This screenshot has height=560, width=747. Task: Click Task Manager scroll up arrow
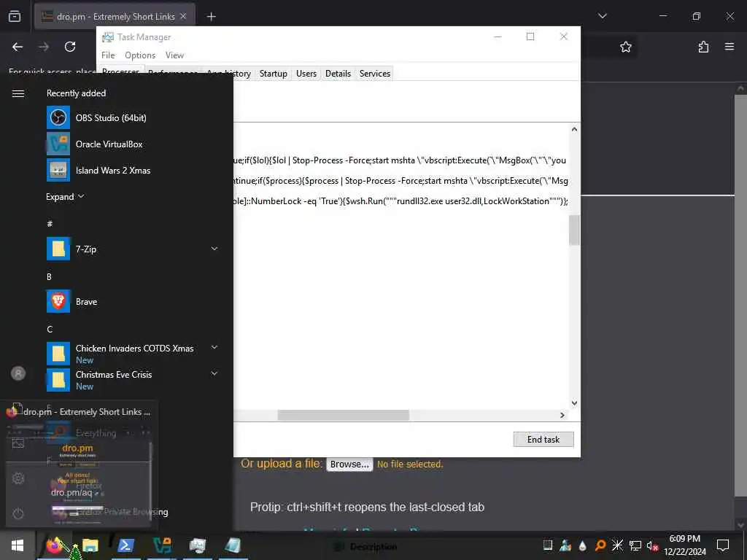(575, 129)
